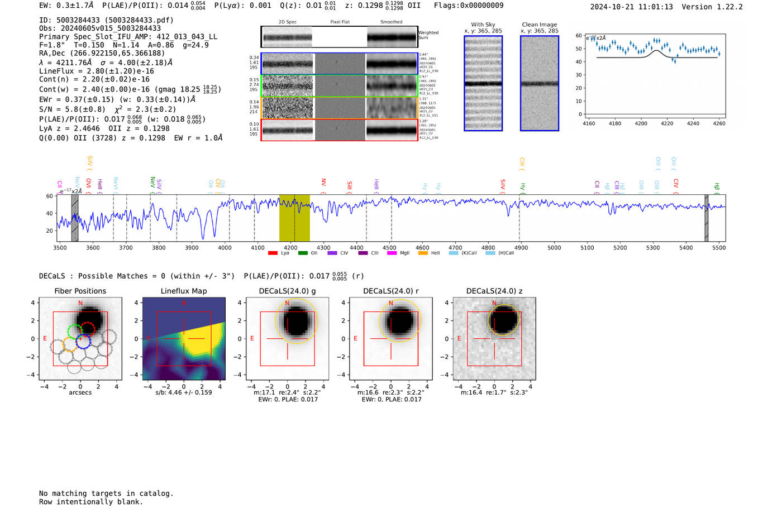The height and width of the screenshot is (532, 782).
Task: Select the orange-bordered 2D spectrum row
Action: (339, 108)
